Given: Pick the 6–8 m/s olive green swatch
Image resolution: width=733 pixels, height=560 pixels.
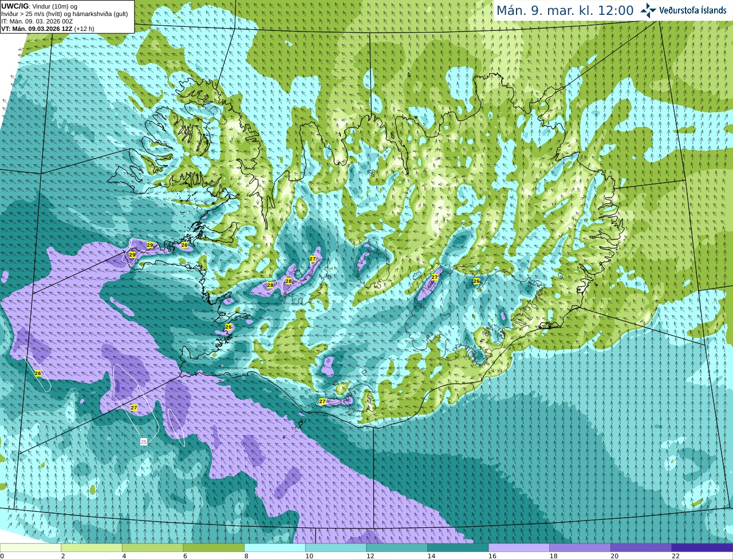Looking at the screenshot, I should tap(214, 547).
